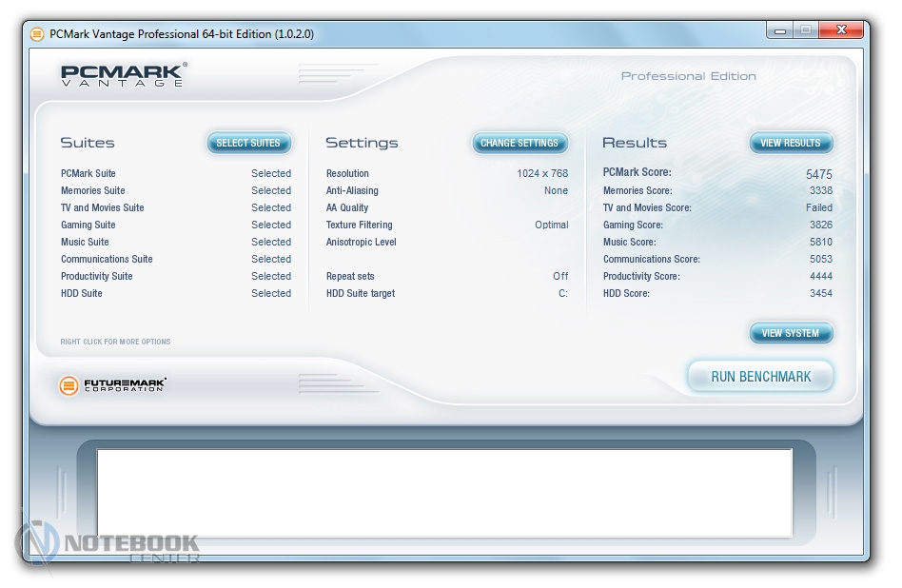Click the View Results button

791,143
